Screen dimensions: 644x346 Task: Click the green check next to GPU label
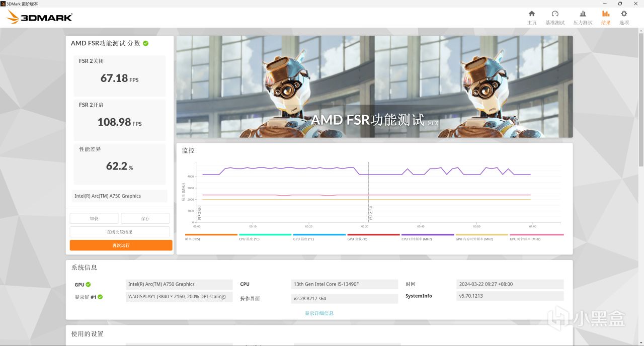88,285
